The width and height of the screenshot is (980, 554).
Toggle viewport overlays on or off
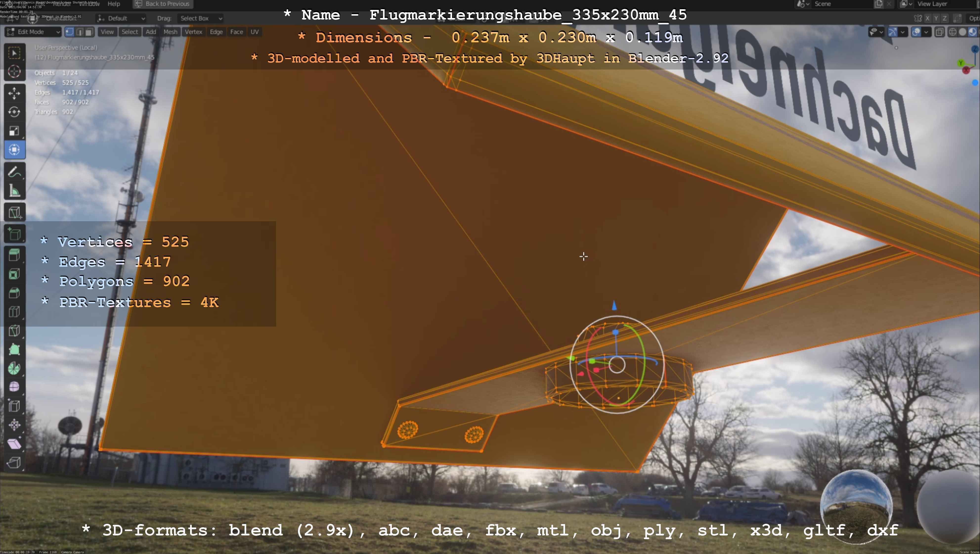click(x=916, y=32)
